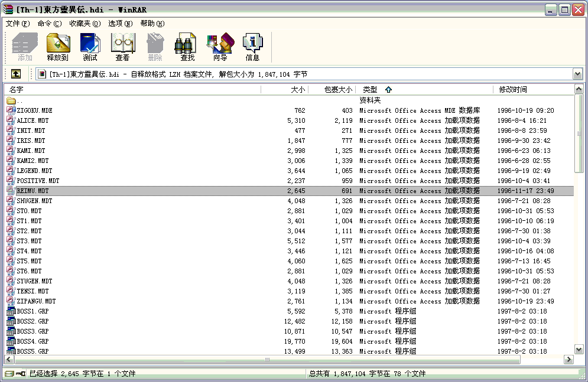Run the 测试 (Test) archive tool
This screenshot has width=588, height=382.
pyautogui.click(x=90, y=47)
